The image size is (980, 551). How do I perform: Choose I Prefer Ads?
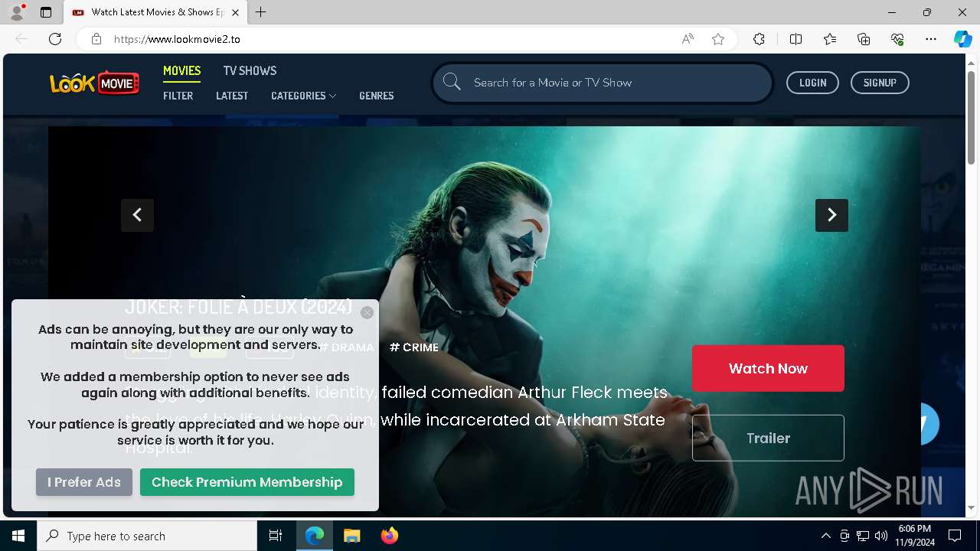[84, 482]
